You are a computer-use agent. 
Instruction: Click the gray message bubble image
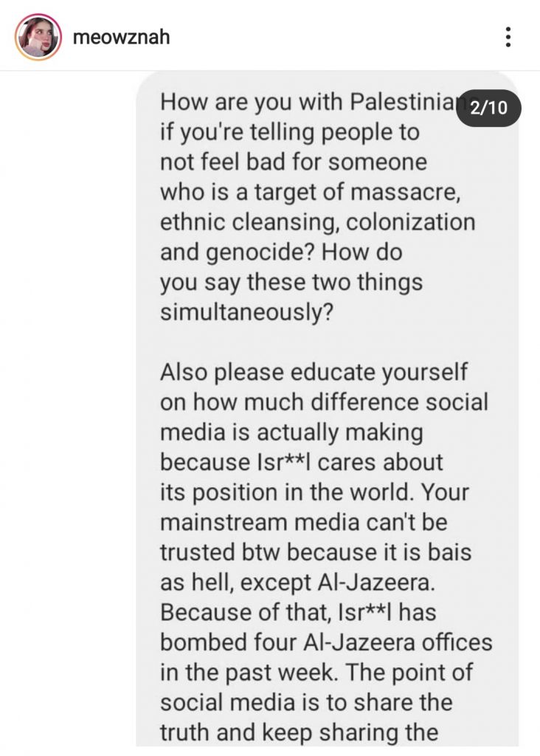point(328,409)
